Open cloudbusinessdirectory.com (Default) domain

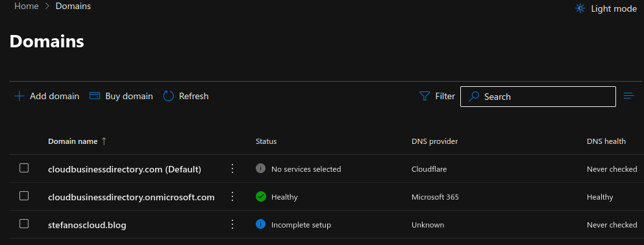coord(125,169)
